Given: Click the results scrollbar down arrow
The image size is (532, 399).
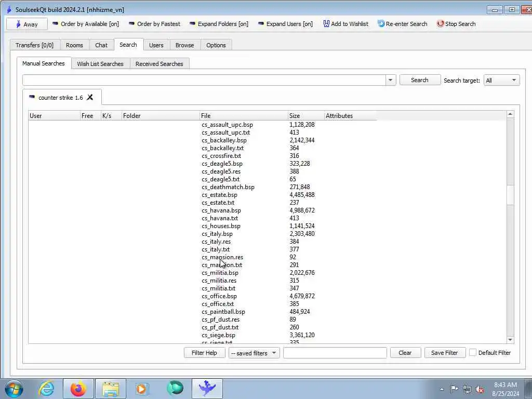Looking at the screenshot, I should [510, 340].
